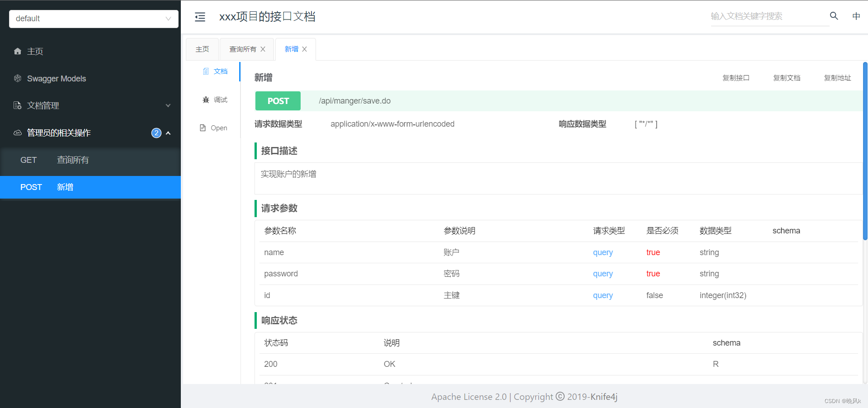Open the GET 查询所有 endpoint
This screenshot has width=868, height=408.
90,160
